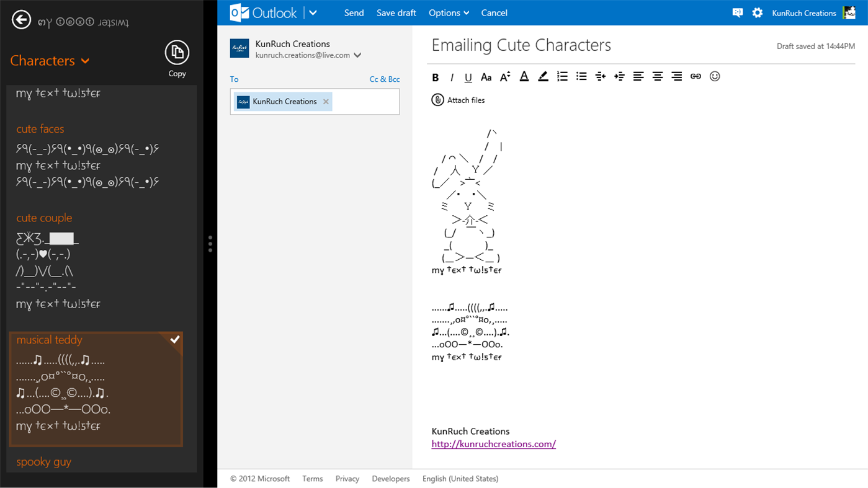This screenshot has width=868, height=488.
Task: Open the font color picker
Action: 524,76
